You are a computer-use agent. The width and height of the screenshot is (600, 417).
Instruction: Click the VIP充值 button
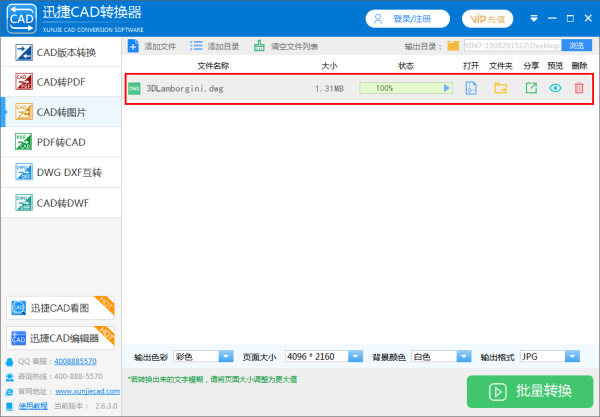click(x=488, y=19)
